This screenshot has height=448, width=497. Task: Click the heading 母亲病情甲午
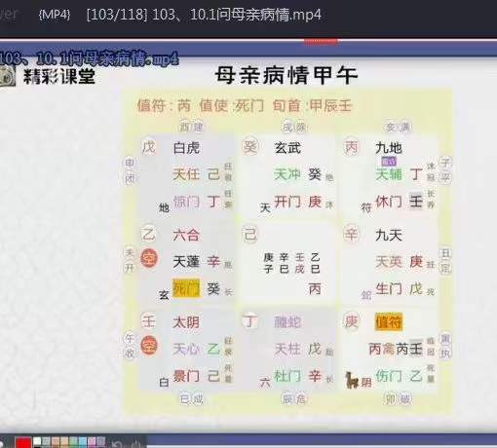287,75
